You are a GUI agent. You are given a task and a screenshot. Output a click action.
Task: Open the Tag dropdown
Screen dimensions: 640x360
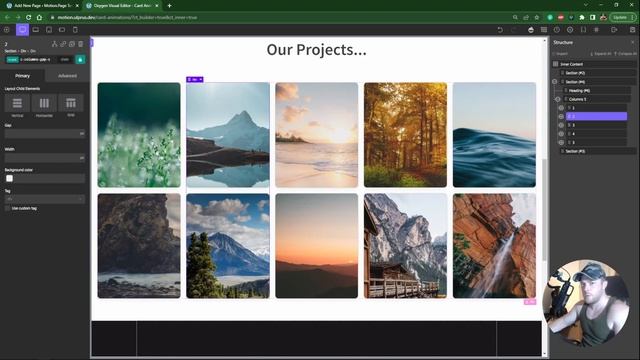click(45, 199)
